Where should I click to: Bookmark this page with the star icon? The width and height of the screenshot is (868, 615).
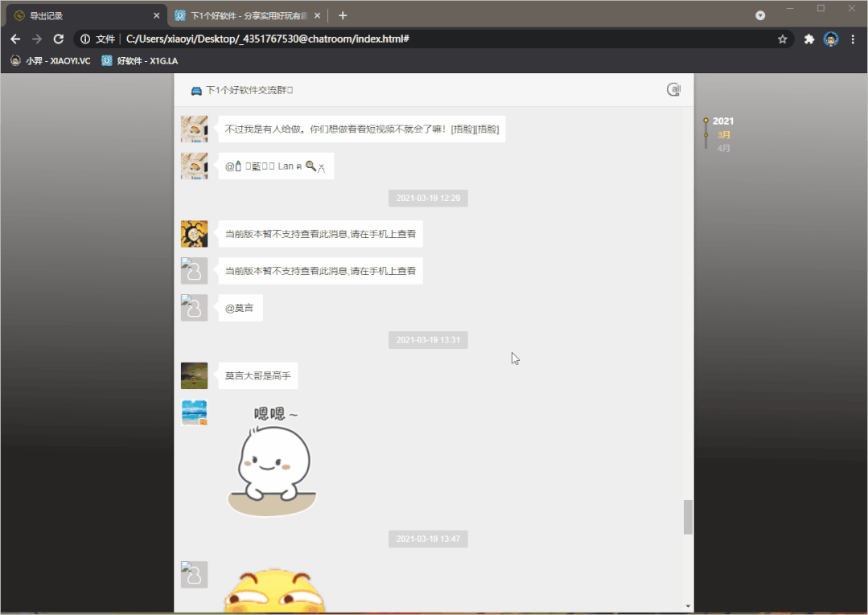782,39
